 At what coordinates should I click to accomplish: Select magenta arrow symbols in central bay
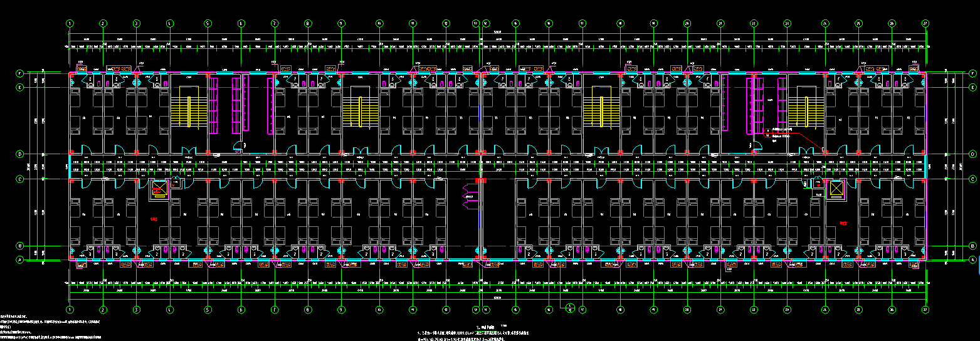(468, 196)
